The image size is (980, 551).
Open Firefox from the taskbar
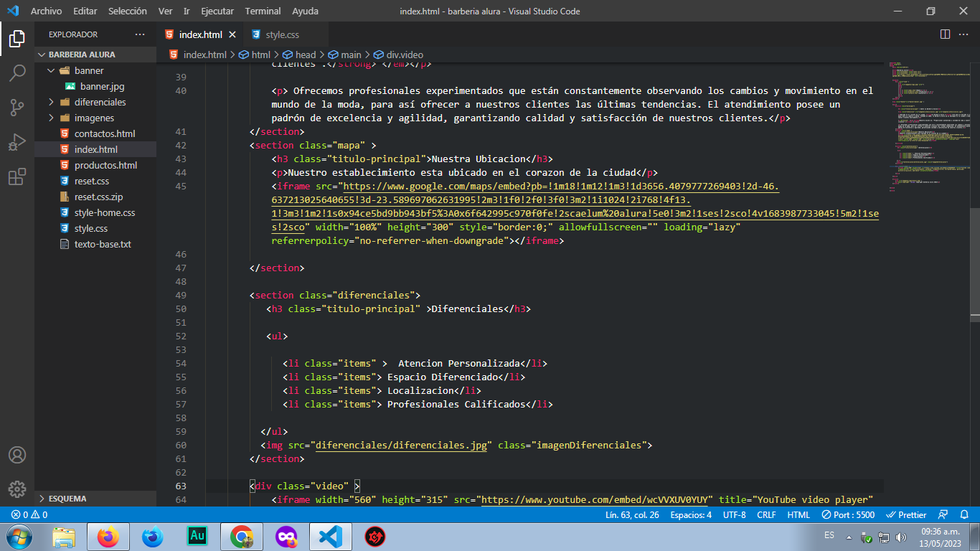pyautogui.click(x=108, y=537)
